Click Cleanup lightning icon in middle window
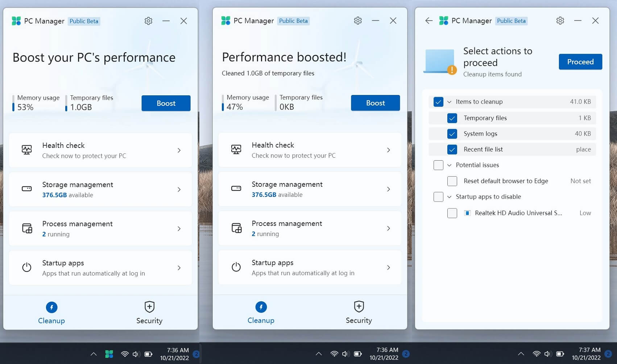This screenshot has width=617, height=364. [x=261, y=307]
